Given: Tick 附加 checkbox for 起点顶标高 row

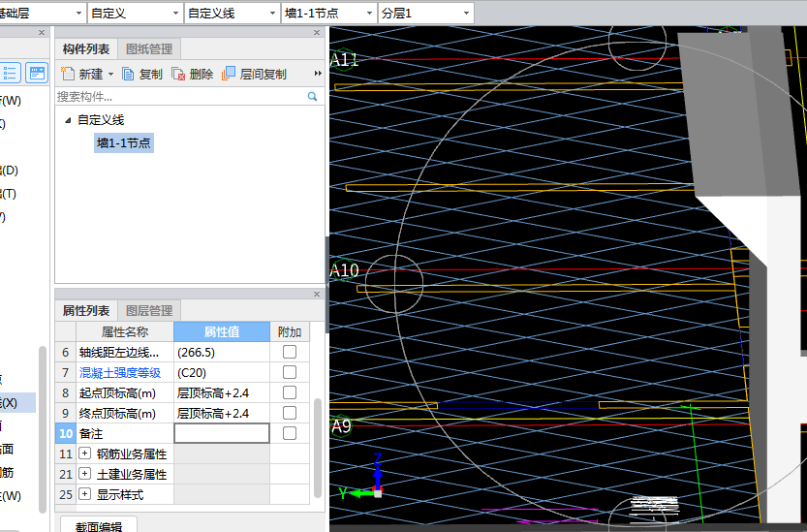Looking at the screenshot, I should [x=290, y=392].
